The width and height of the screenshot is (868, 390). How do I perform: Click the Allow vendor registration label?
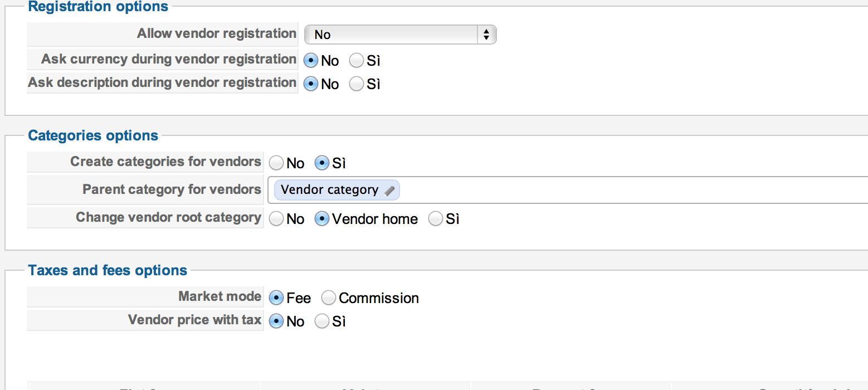click(x=217, y=34)
